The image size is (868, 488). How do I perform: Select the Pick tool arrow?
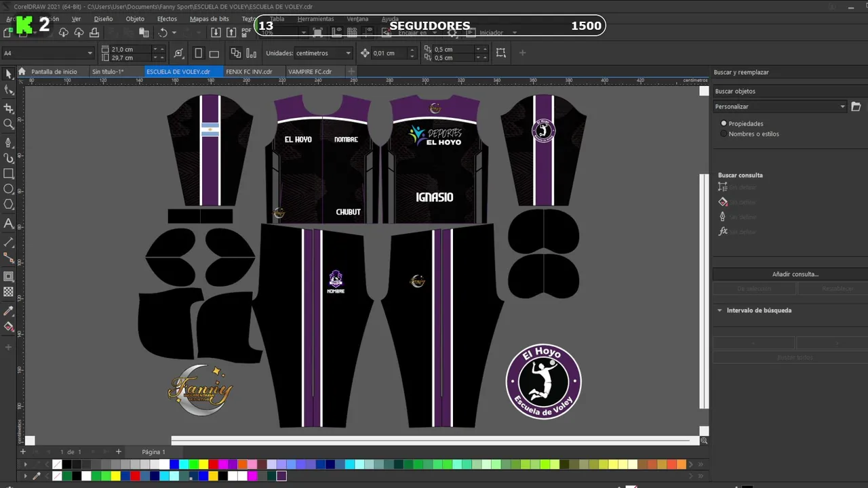click(8, 74)
